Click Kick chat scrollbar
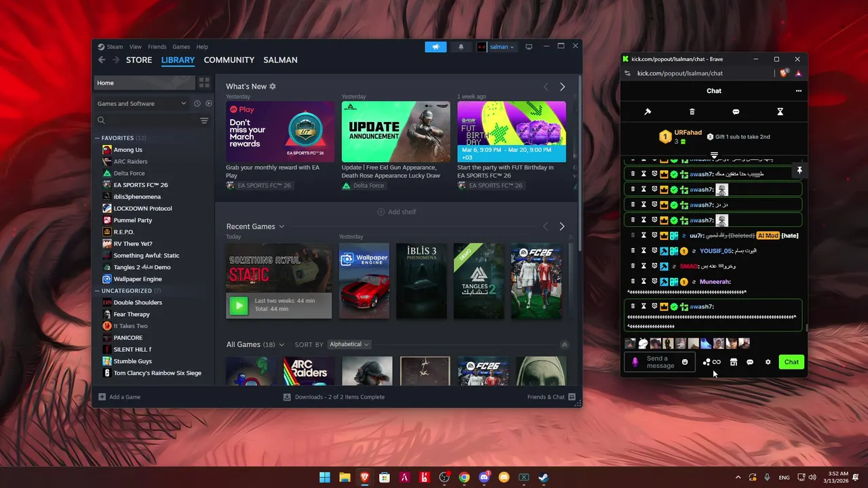868x488 pixels. pyautogui.click(x=806, y=329)
